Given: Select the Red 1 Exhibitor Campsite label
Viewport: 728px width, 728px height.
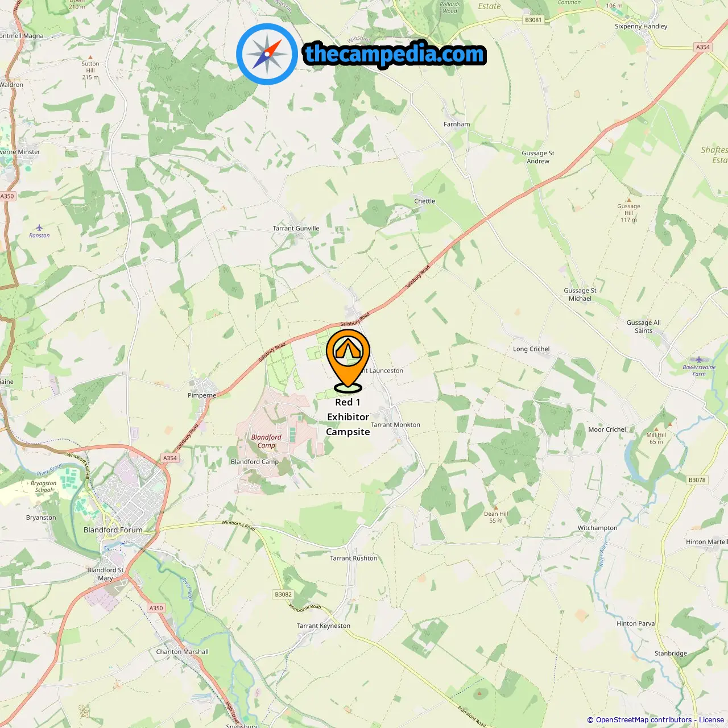Looking at the screenshot, I should pyautogui.click(x=348, y=417).
